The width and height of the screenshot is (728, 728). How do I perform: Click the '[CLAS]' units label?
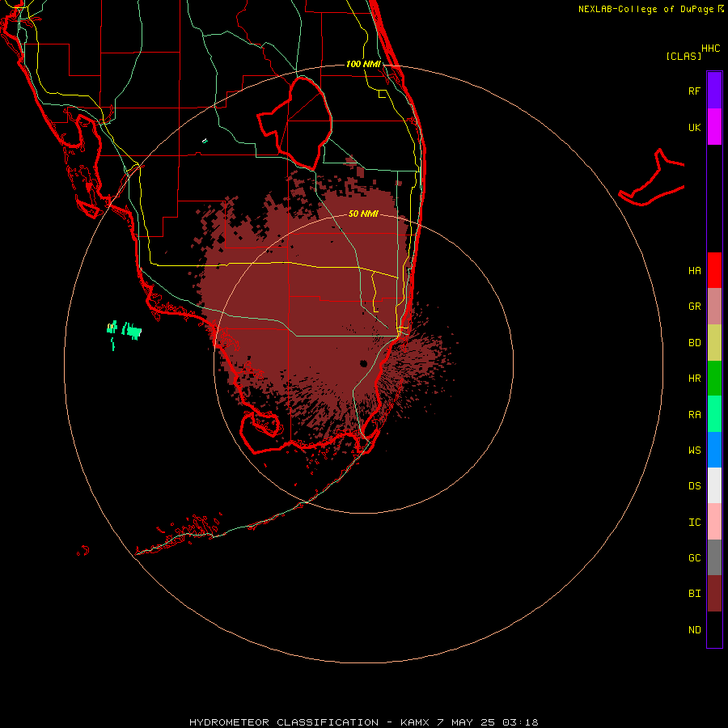tap(684, 56)
